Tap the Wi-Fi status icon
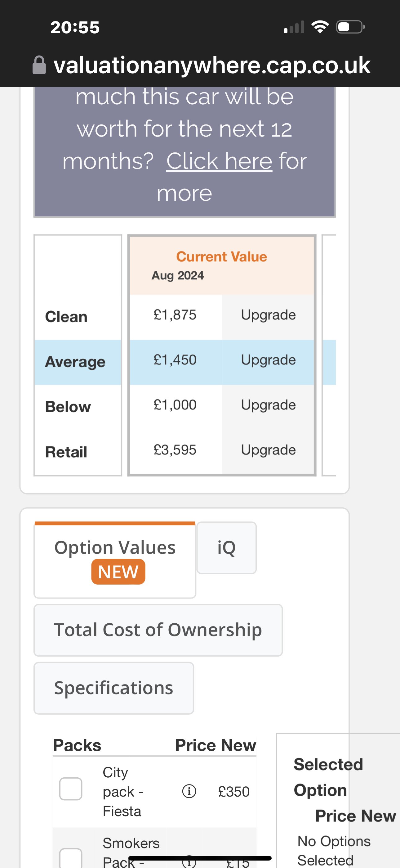Screen dimensions: 400x868 coord(320,27)
